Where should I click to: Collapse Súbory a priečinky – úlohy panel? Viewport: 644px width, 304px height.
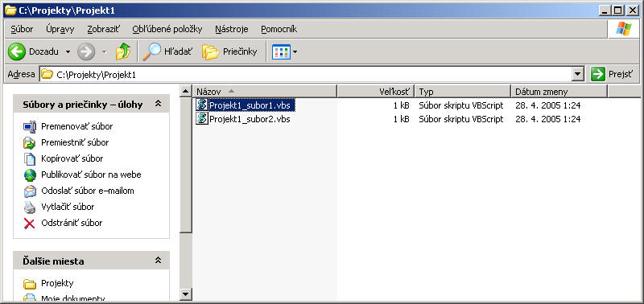158,105
